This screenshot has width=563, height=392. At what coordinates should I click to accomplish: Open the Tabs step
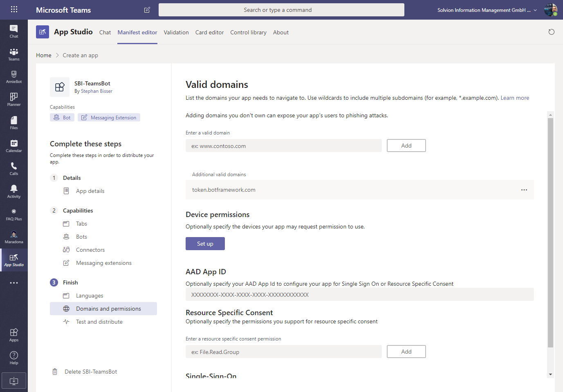click(81, 224)
